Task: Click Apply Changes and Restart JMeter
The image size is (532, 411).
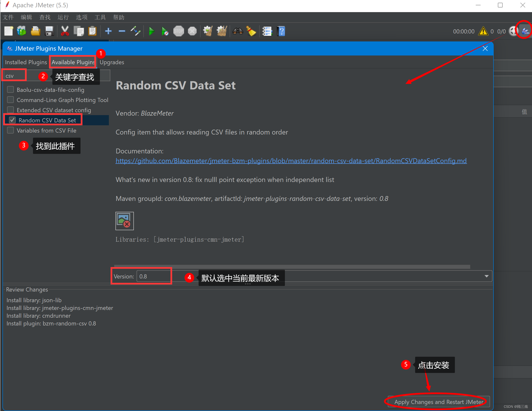Action: coord(439,402)
